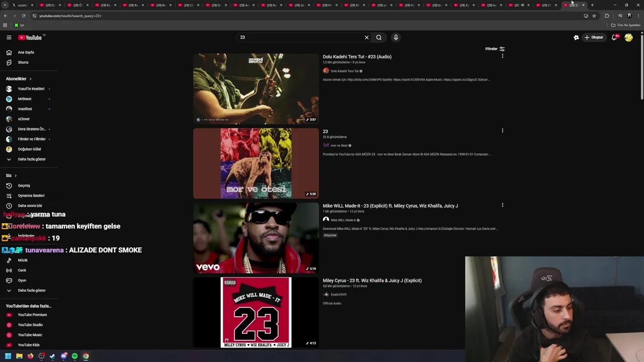Open the Oluştur create menu

pos(594,37)
